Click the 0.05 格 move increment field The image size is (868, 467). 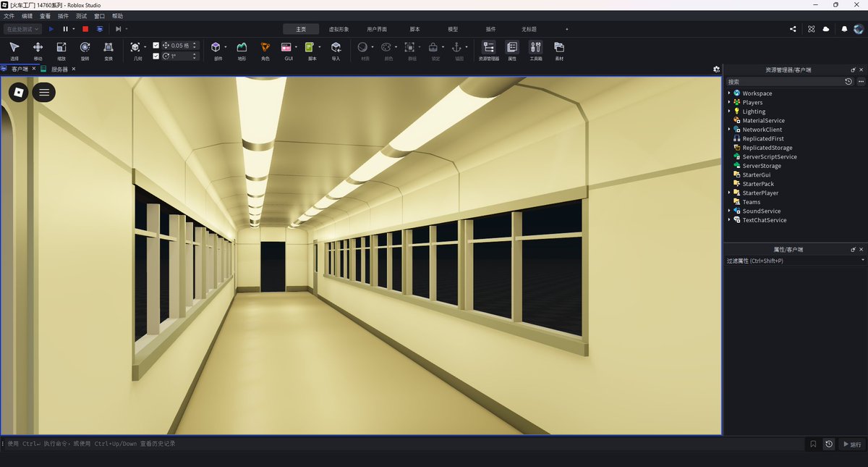tap(179, 46)
